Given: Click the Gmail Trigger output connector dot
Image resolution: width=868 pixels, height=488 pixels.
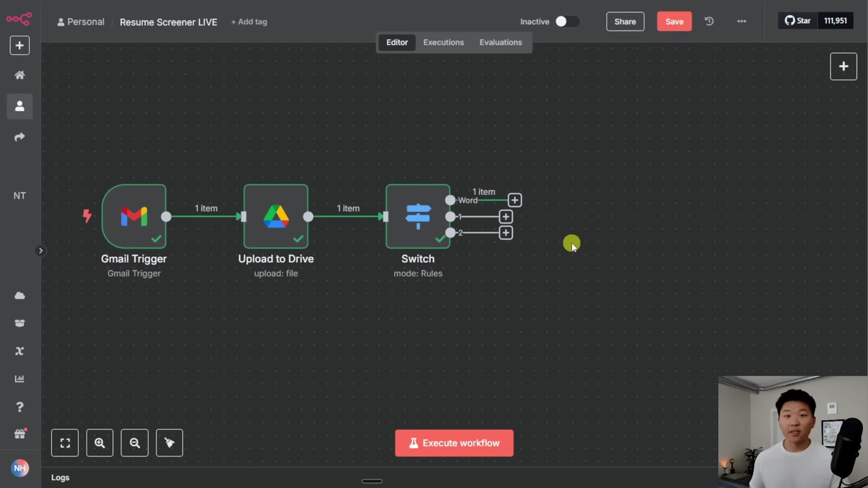Looking at the screenshot, I should click(166, 216).
